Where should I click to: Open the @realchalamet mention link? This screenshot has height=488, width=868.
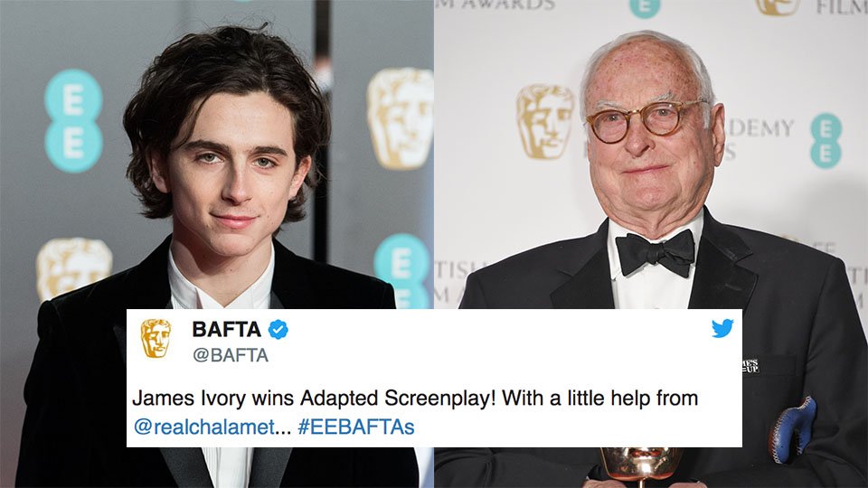[204, 427]
